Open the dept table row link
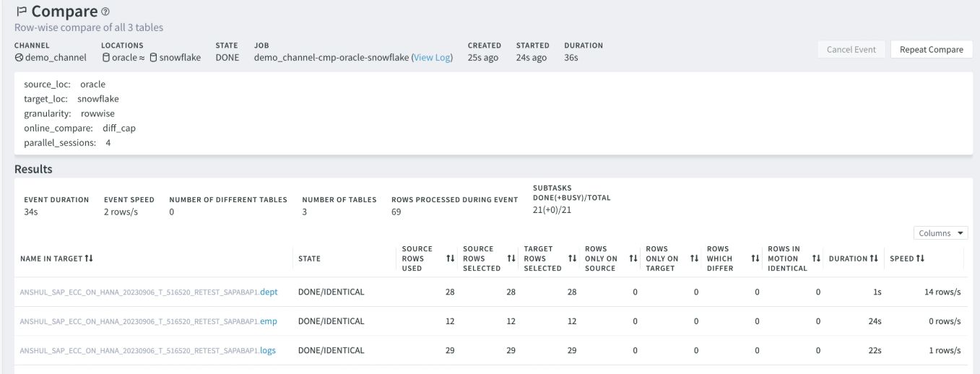The image size is (980, 374). (x=269, y=292)
